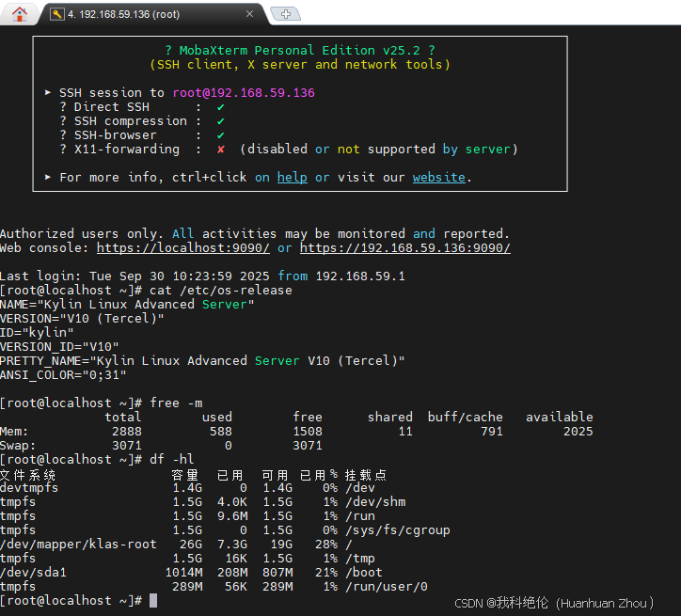Click the Last login timestamp line
The width and height of the screenshot is (681, 616).
click(202, 276)
